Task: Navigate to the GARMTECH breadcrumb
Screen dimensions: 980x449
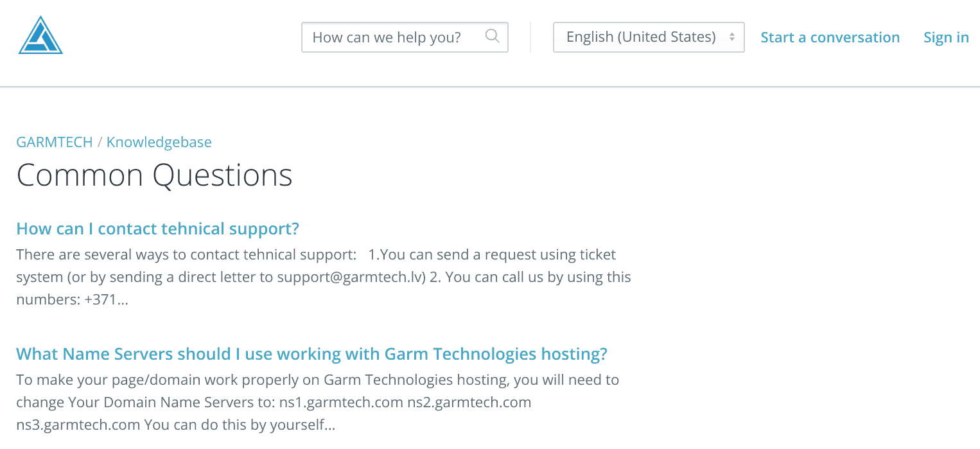Action: click(55, 142)
